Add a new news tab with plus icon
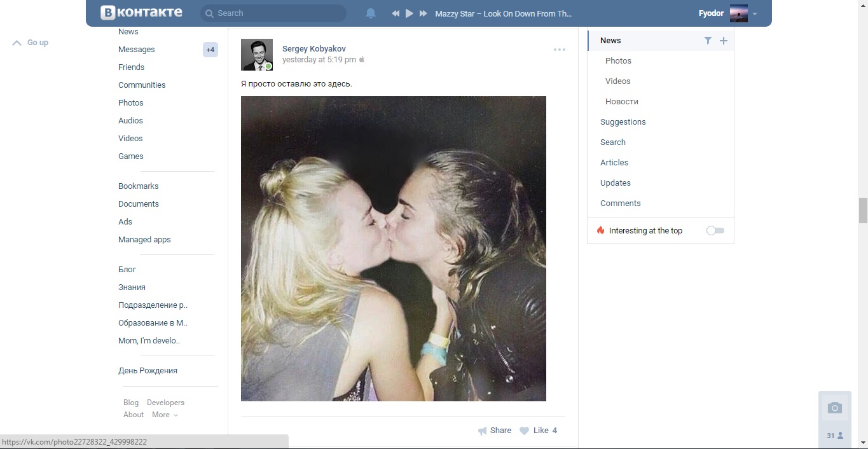868x449 pixels. pyautogui.click(x=723, y=41)
